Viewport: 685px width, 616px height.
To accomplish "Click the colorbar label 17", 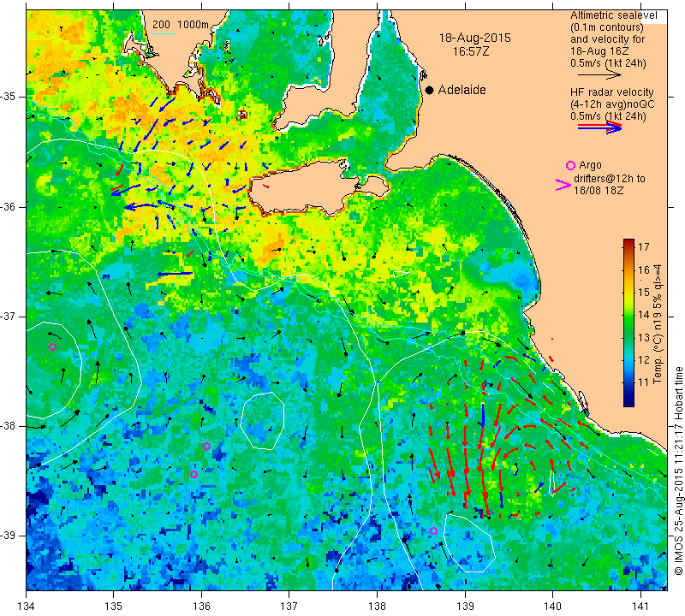I will click(644, 247).
